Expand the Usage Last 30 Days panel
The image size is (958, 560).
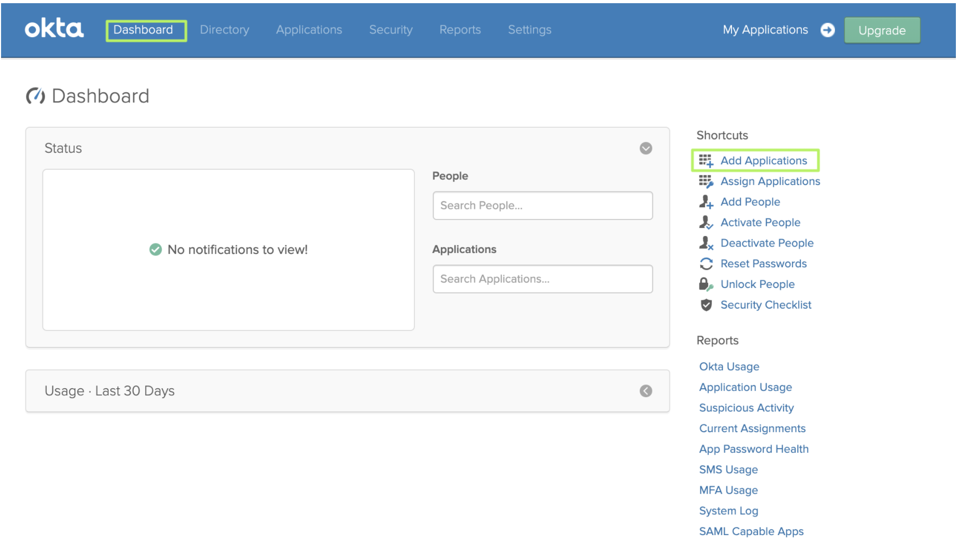tap(646, 391)
